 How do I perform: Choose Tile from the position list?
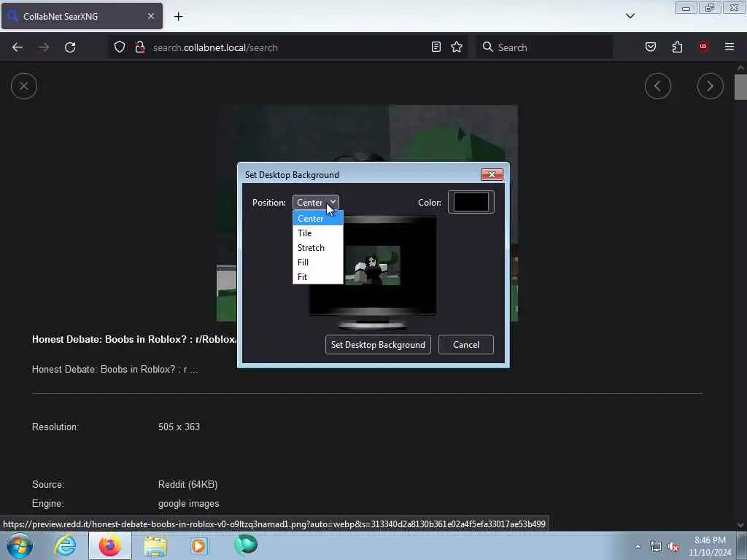(x=318, y=233)
